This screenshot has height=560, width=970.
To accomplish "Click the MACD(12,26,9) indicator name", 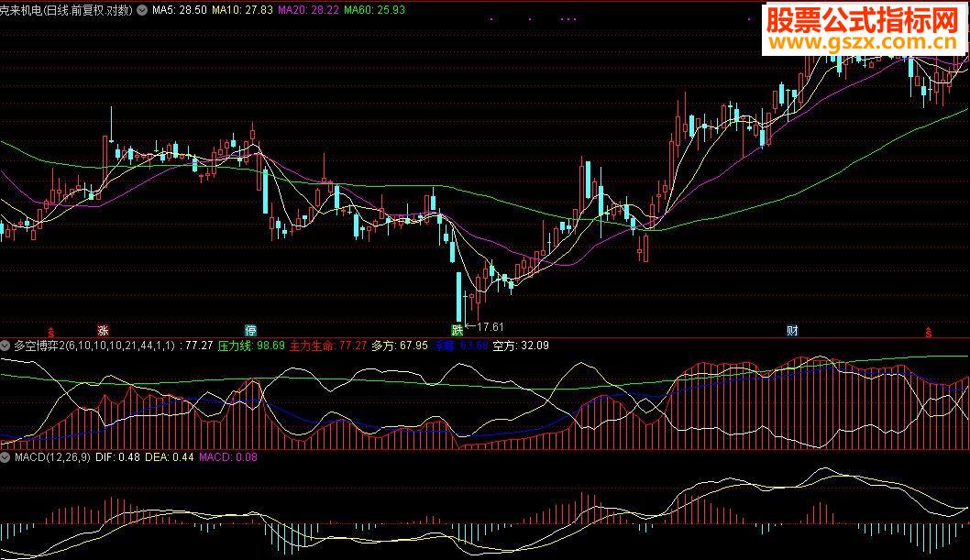I will coord(52,457).
